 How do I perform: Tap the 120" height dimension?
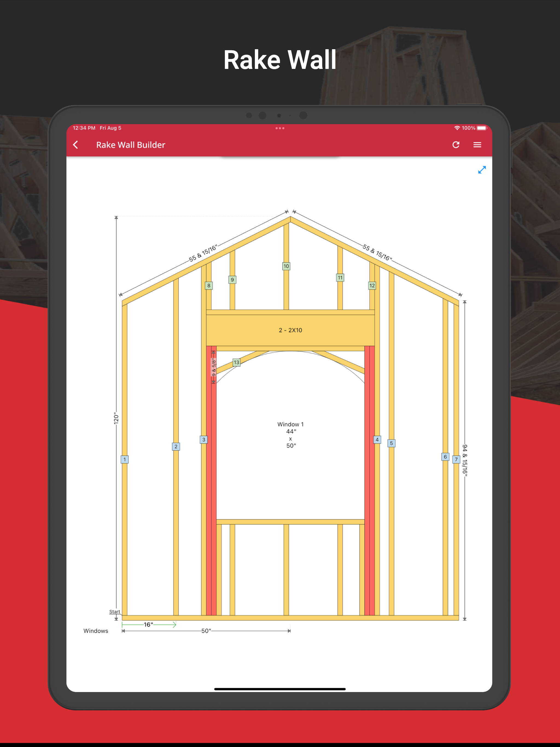(x=116, y=418)
